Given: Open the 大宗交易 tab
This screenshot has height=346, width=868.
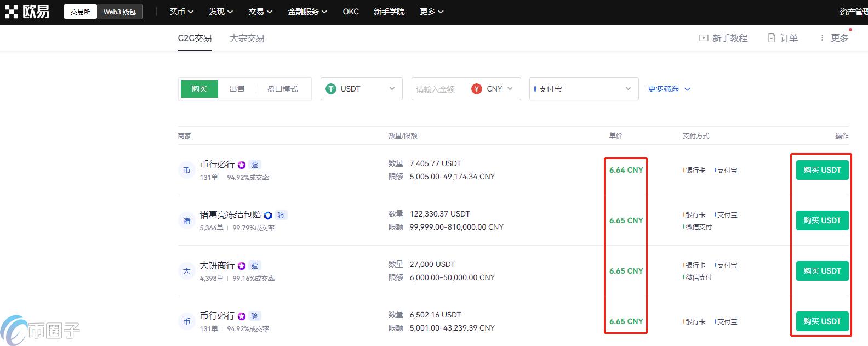Looking at the screenshot, I should (247, 38).
